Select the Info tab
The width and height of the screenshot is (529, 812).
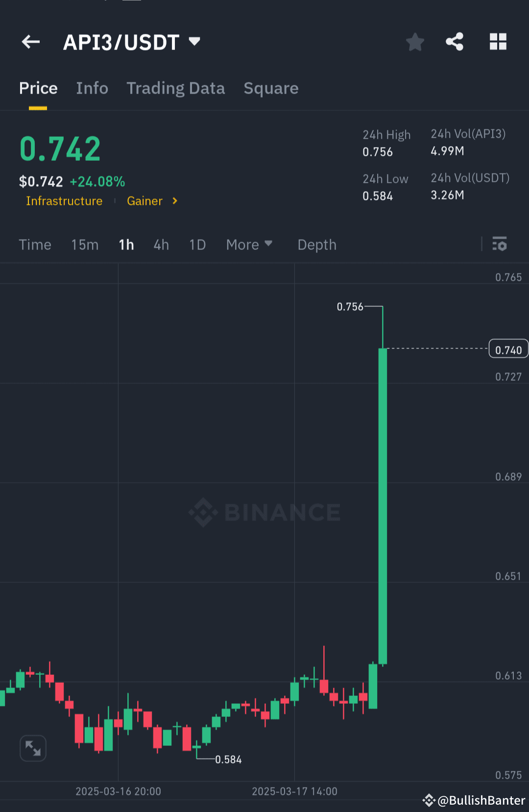tap(92, 88)
